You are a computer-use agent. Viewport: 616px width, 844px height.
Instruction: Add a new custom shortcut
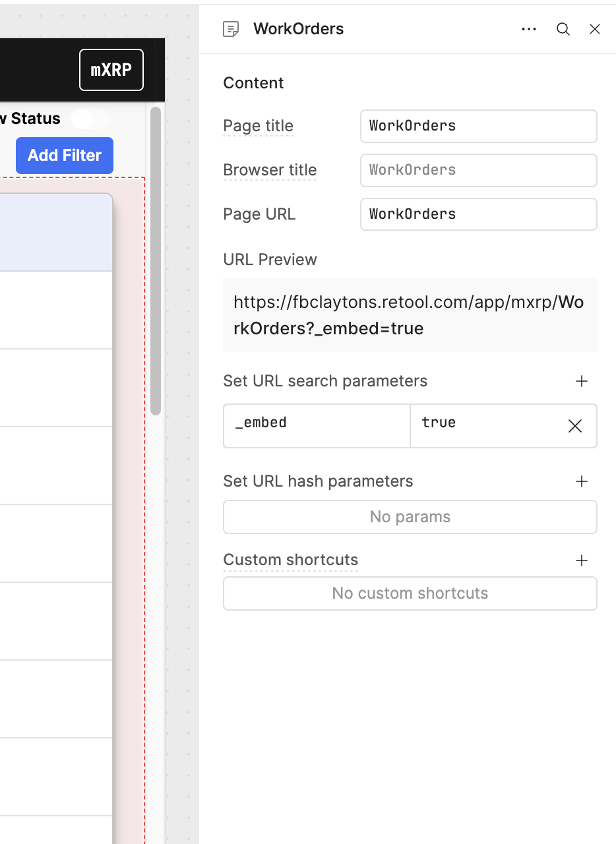[x=581, y=560]
